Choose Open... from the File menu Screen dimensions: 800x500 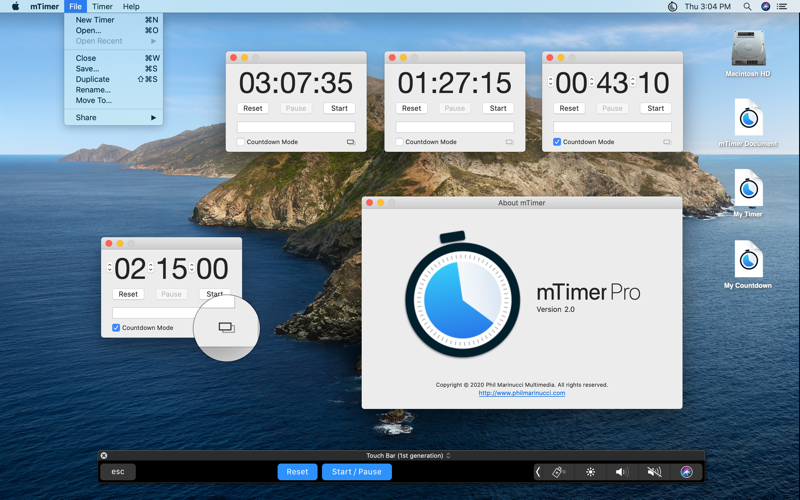click(x=113, y=31)
